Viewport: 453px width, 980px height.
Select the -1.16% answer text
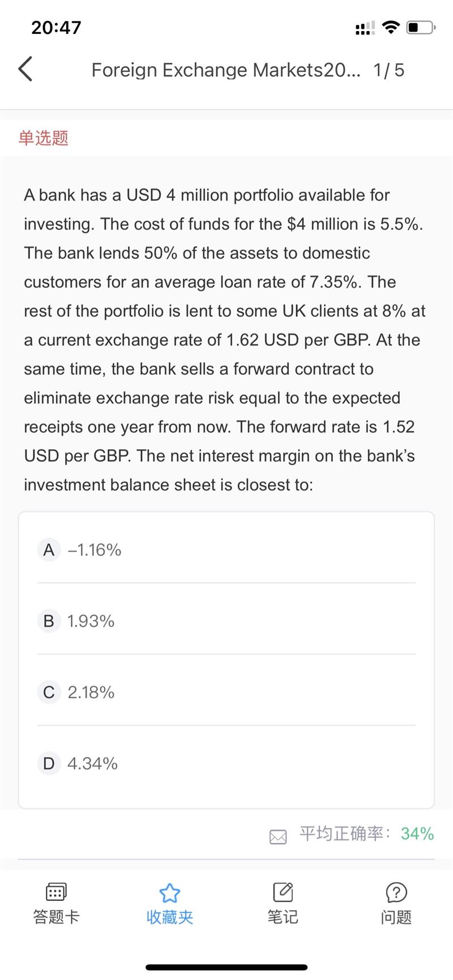coord(95,549)
